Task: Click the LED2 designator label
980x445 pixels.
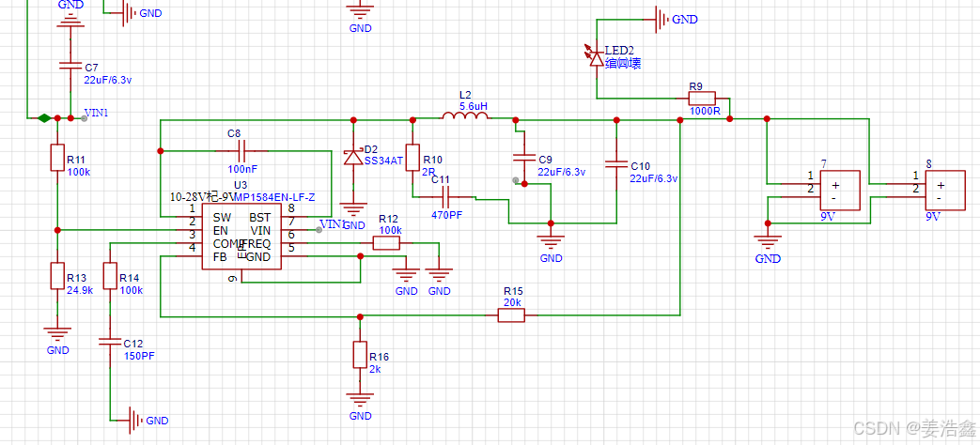Action: (619, 51)
